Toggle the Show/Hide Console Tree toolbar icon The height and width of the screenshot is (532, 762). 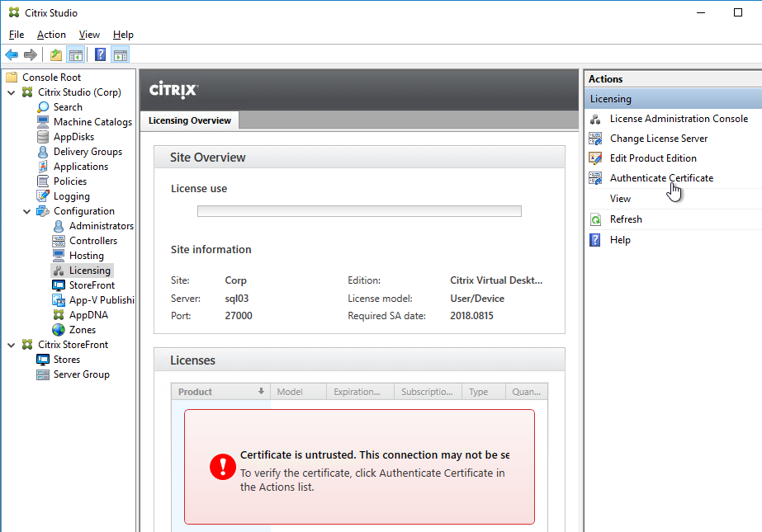[76, 55]
